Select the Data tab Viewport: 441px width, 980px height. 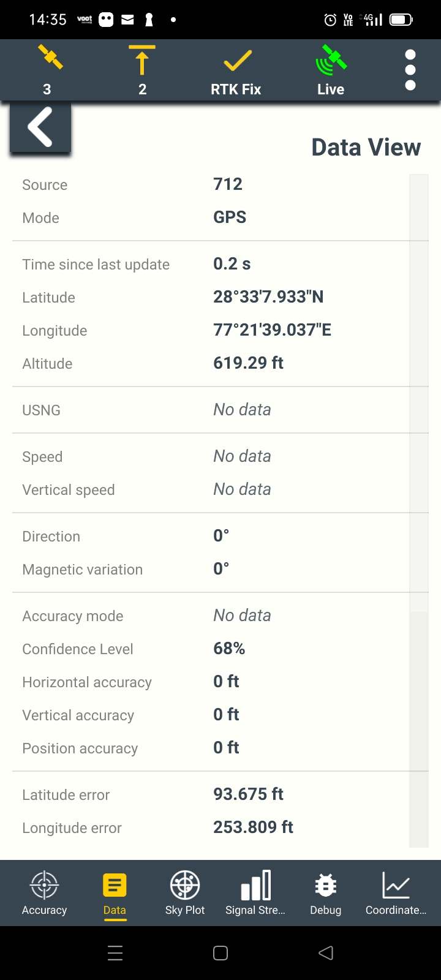(115, 893)
